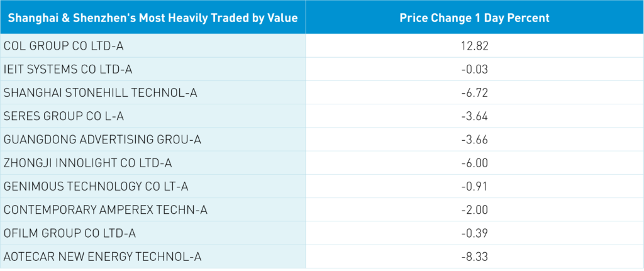The image size is (644, 271).
Task: Click the 'Price Change 1 Day Percent' header
Action: [x=474, y=18]
